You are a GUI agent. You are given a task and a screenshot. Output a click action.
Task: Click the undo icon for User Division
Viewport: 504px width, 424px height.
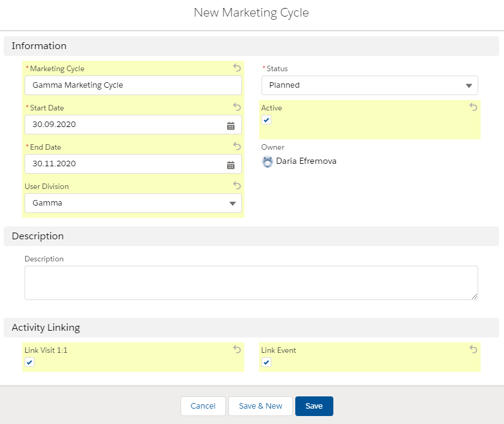pos(236,185)
